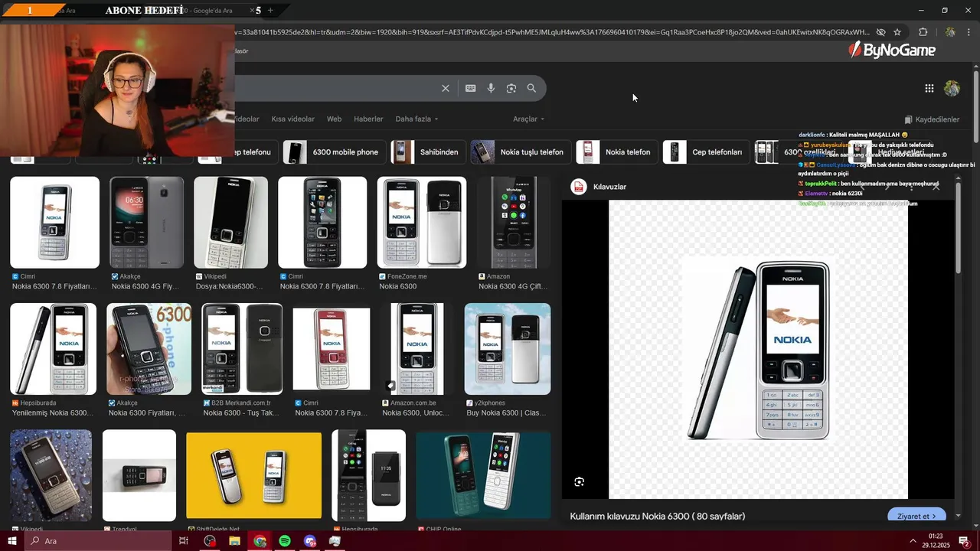Open Akakçe Nokia 6300 4G thumbnail
The width and height of the screenshot is (980, 551).
(x=146, y=223)
